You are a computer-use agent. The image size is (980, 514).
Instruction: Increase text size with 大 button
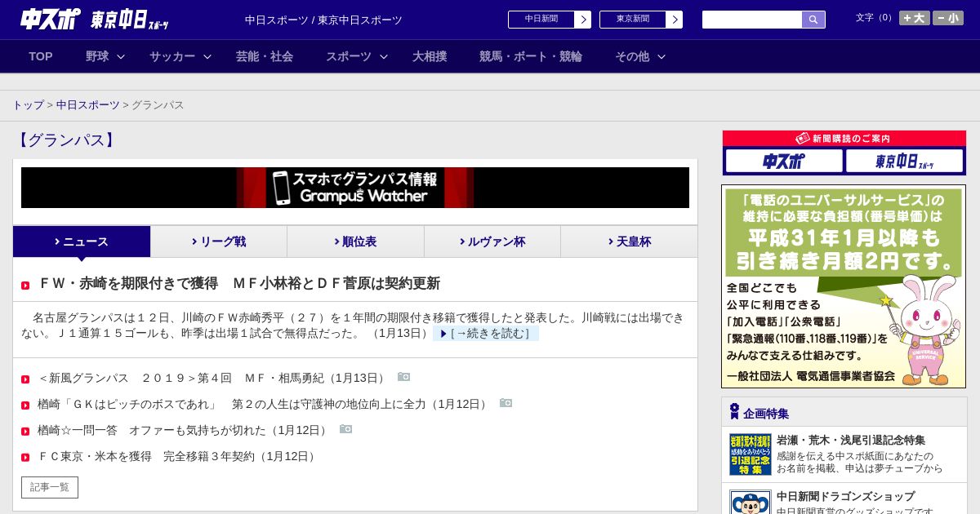[915, 18]
